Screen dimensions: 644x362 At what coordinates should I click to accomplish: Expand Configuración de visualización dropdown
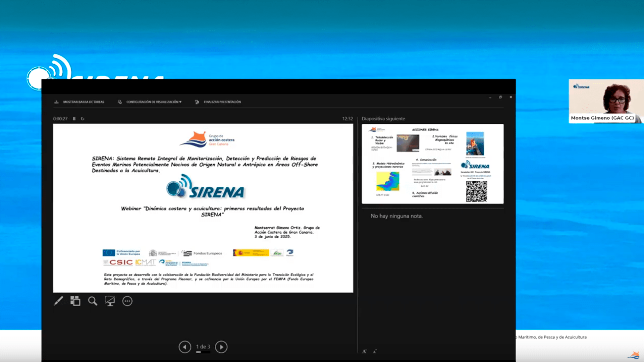(153, 102)
